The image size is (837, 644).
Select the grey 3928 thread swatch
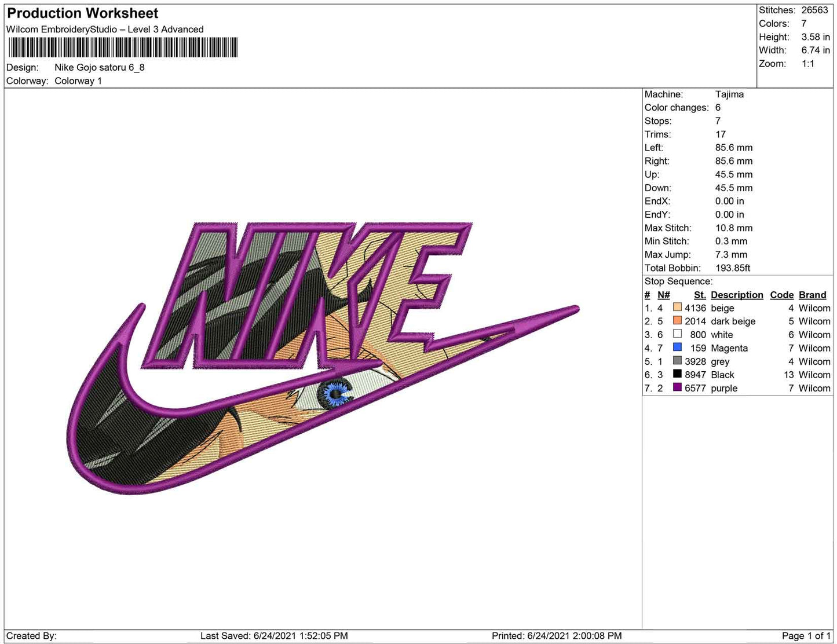click(677, 361)
